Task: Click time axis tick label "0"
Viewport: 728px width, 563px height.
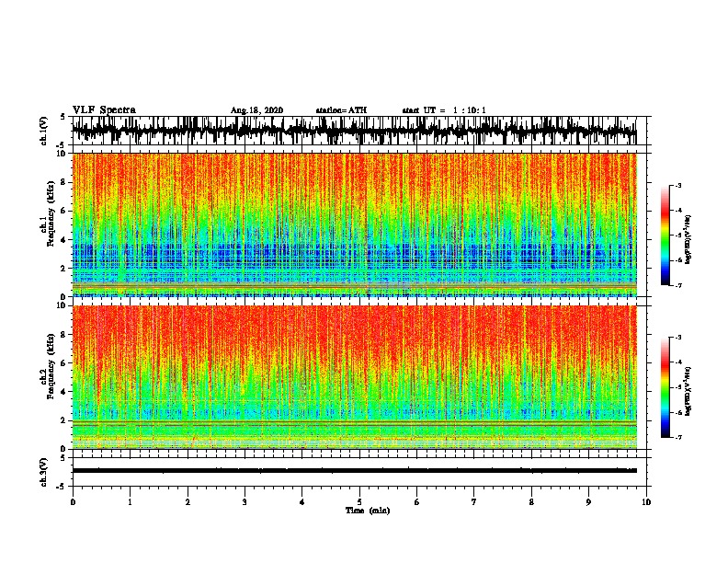Action: tap(73, 502)
